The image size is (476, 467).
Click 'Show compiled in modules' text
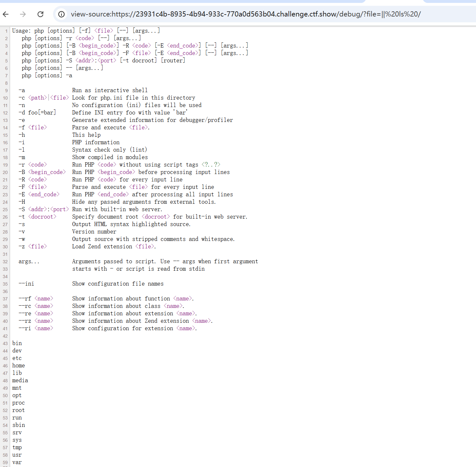(110, 157)
